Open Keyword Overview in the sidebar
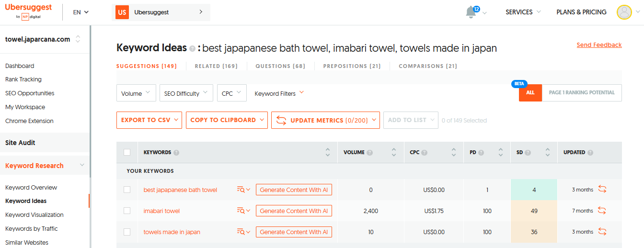Screen dimensions: 644x248 31,188
